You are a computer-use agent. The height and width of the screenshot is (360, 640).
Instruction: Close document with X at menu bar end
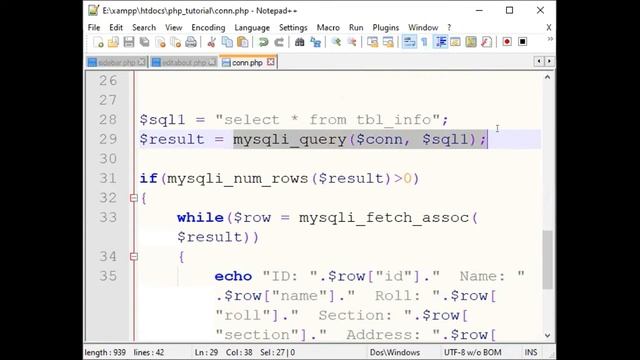(x=549, y=27)
